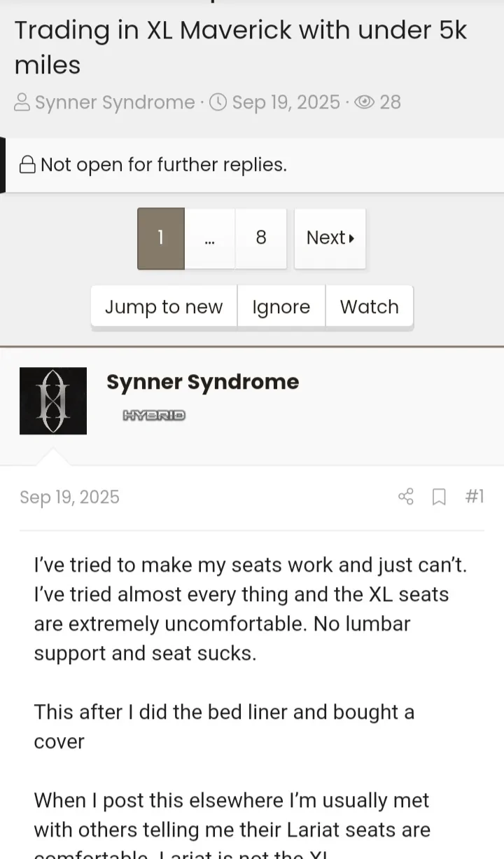Click Jump to new button
The height and width of the screenshot is (859, 504).
point(164,307)
